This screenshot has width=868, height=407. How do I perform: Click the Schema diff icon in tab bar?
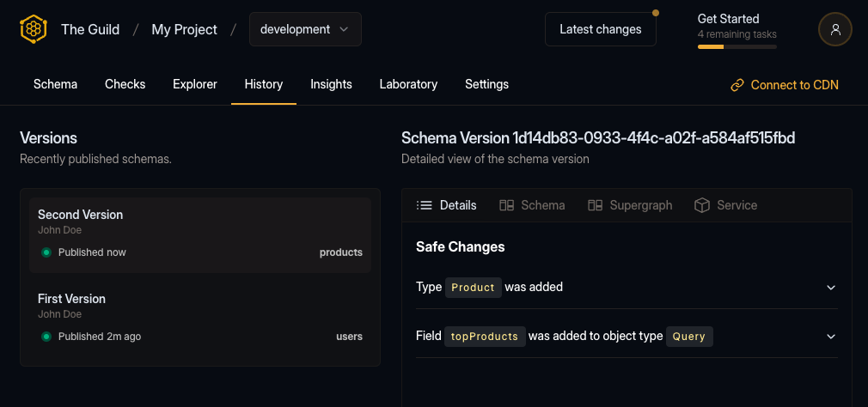pyautogui.click(x=506, y=205)
